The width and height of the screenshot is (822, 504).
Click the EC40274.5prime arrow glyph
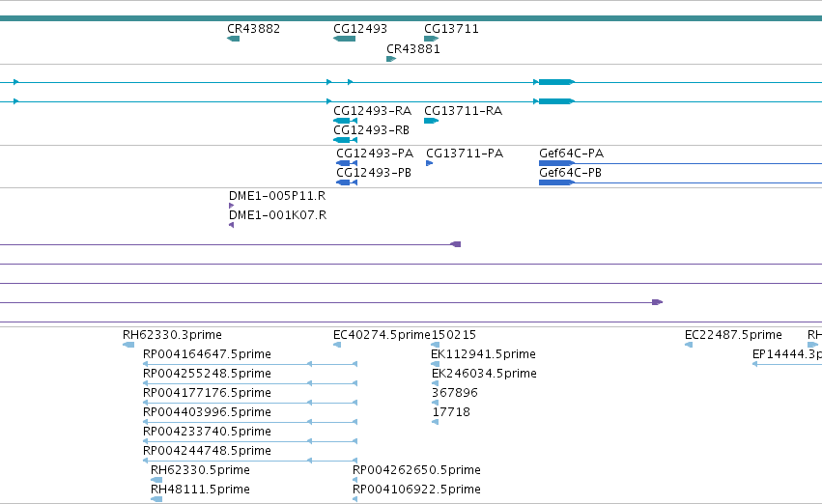[x=337, y=345]
